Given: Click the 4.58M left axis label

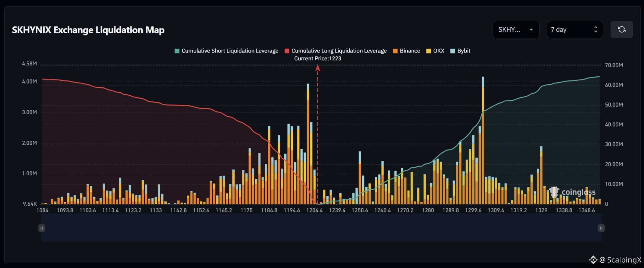Looking at the screenshot, I should 30,64.
